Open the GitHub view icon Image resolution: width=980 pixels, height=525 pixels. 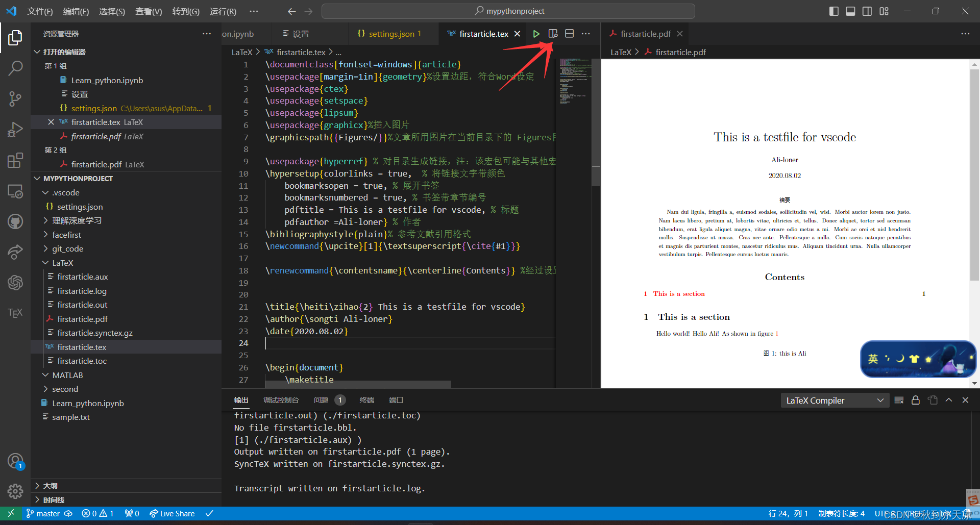click(15, 221)
